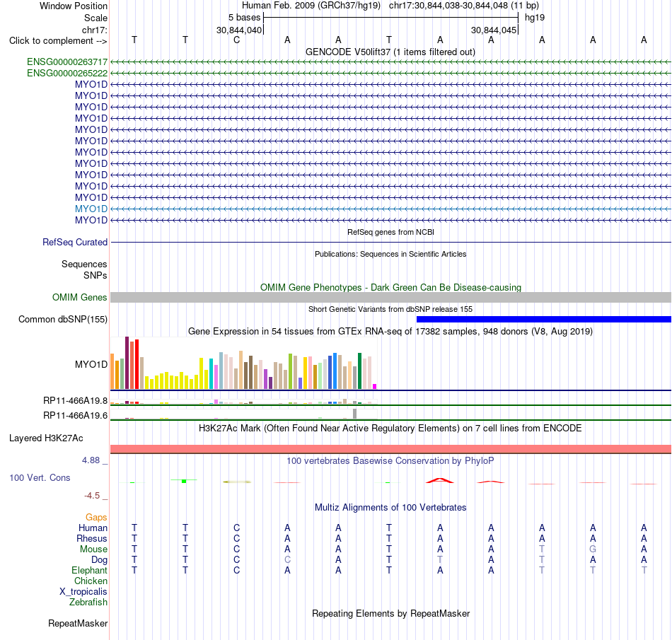
Task: Click the RepeatMasker track label
Action: (78, 624)
